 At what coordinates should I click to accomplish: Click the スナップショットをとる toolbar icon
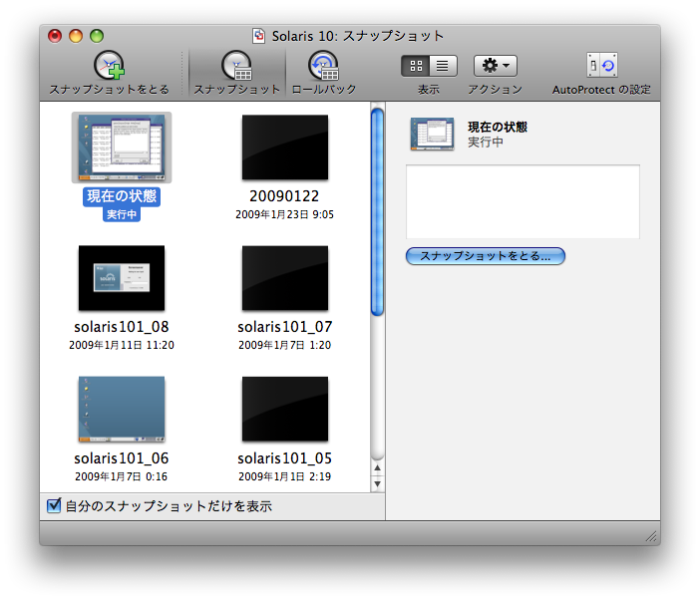(x=110, y=66)
